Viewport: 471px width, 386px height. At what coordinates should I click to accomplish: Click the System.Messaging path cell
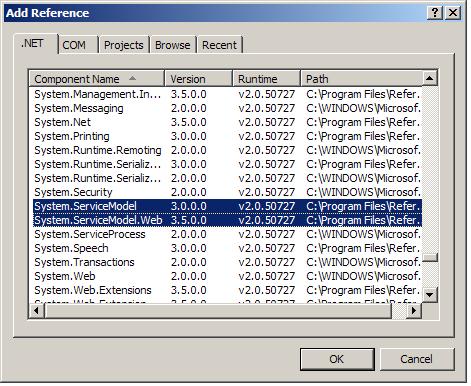point(363,108)
